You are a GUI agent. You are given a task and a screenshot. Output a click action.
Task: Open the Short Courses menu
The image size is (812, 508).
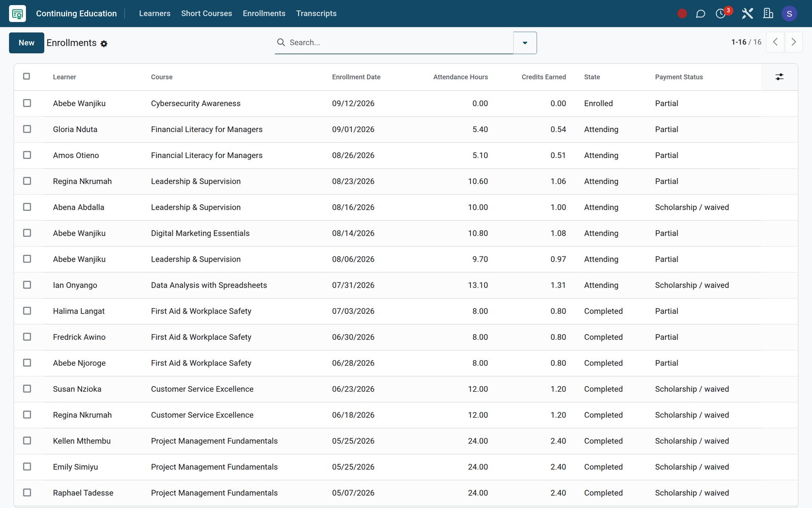pos(207,14)
